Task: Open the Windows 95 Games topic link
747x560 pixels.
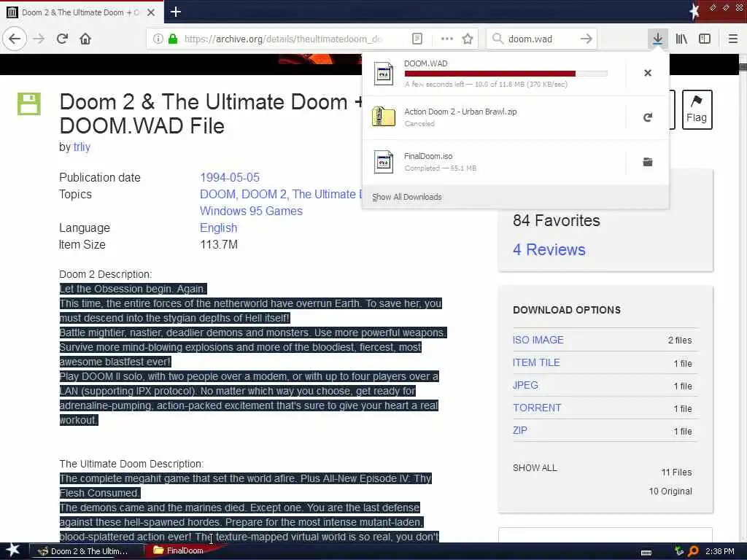Action: pyautogui.click(x=251, y=211)
